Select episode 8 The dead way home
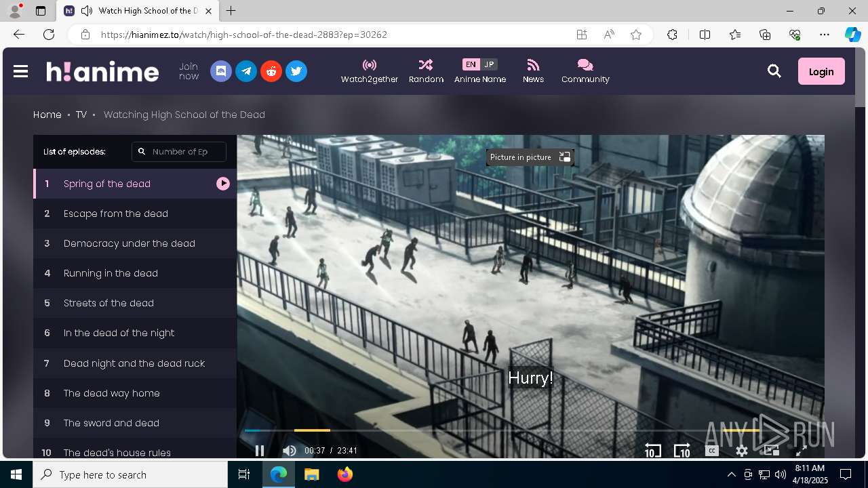 point(135,393)
